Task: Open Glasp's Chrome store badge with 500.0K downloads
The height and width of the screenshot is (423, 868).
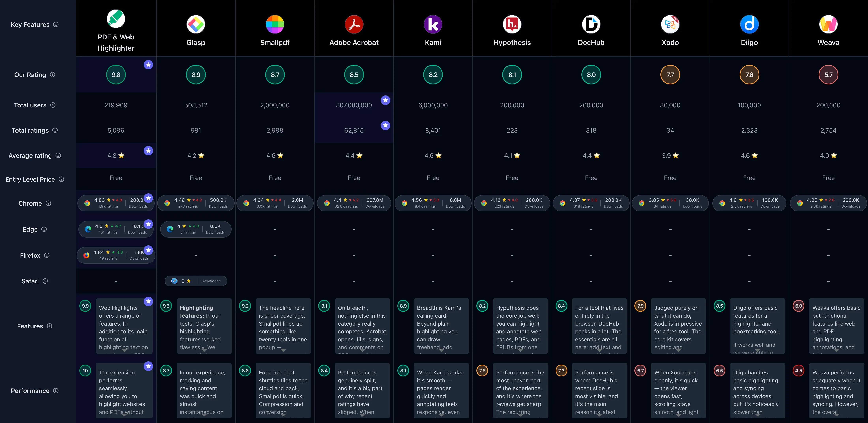Action: [196, 203]
